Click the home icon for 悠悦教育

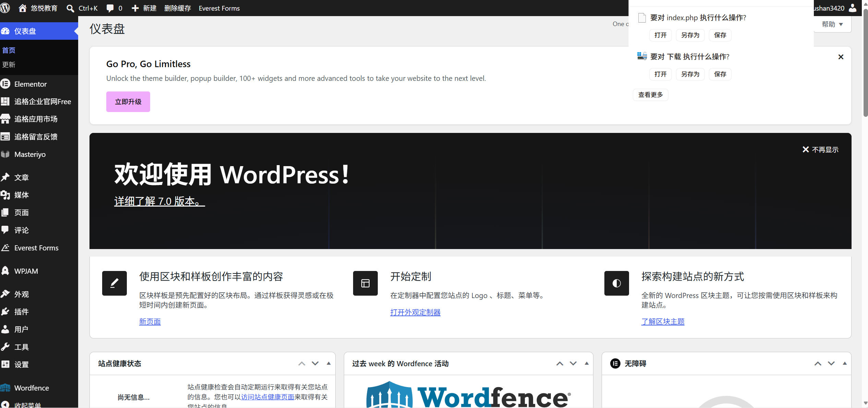tap(23, 8)
